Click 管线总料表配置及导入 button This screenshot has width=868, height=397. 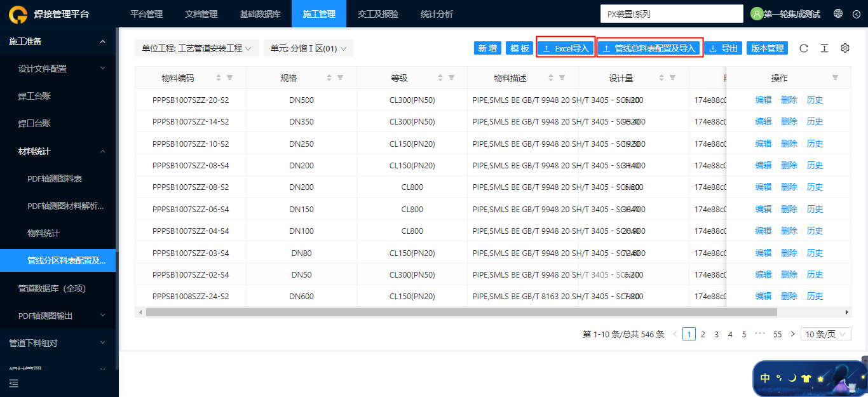coord(649,48)
